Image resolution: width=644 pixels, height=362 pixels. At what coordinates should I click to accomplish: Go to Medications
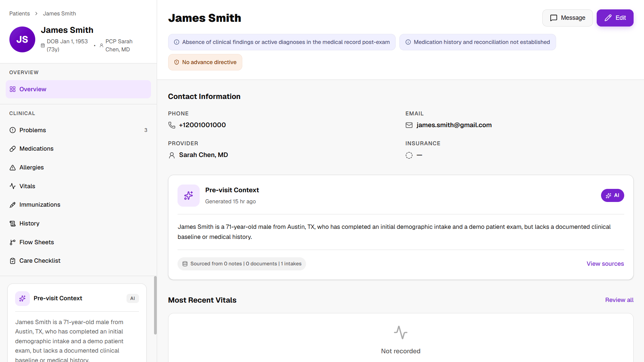(x=78, y=149)
